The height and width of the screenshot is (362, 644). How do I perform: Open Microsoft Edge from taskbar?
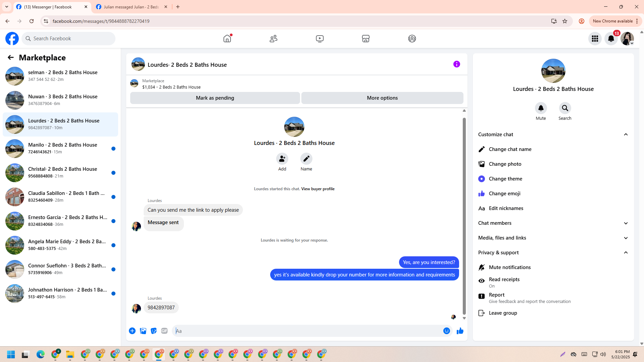click(41, 354)
